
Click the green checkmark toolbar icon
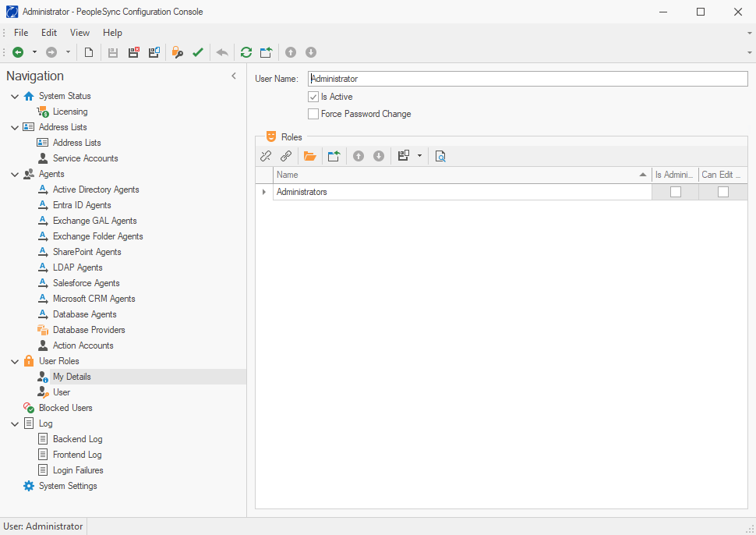pos(198,52)
